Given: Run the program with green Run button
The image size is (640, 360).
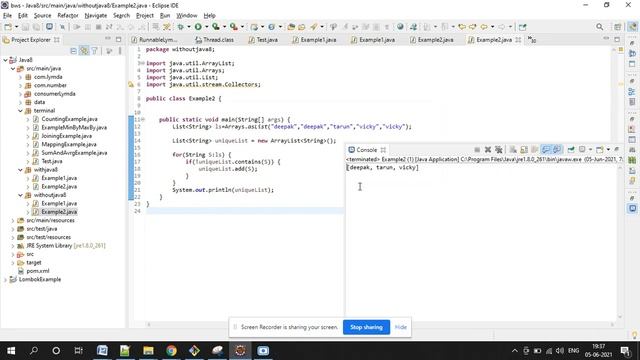Looking at the screenshot, I should 198,27.
